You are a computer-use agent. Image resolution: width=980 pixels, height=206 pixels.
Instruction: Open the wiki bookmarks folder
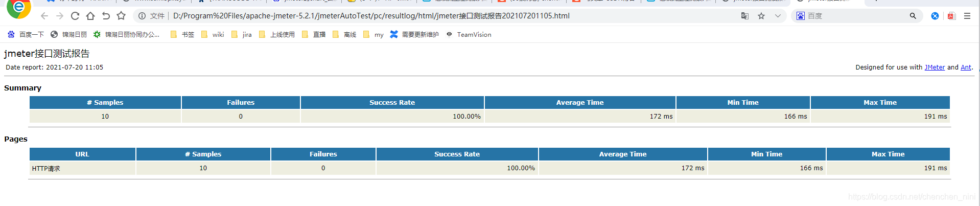213,34
